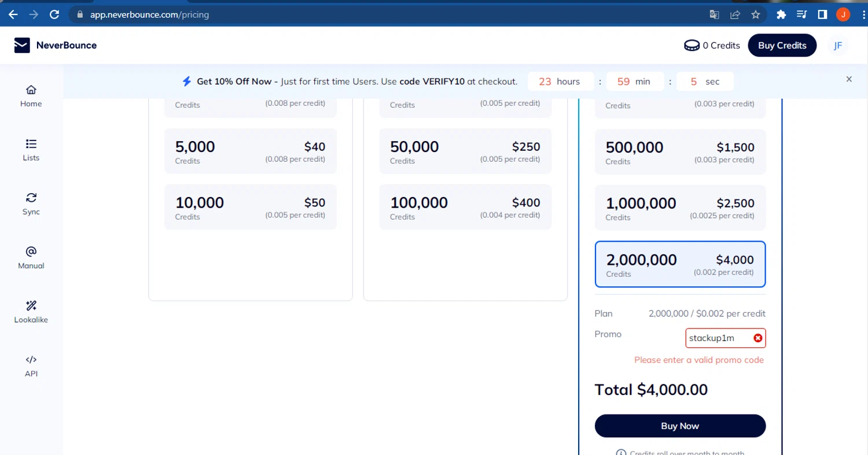Click the share page icon

[x=735, y=14]
